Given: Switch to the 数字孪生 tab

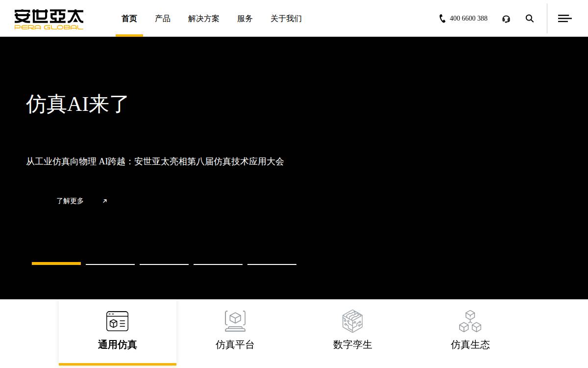Looking at the screenshot, I should pos(353,332).
